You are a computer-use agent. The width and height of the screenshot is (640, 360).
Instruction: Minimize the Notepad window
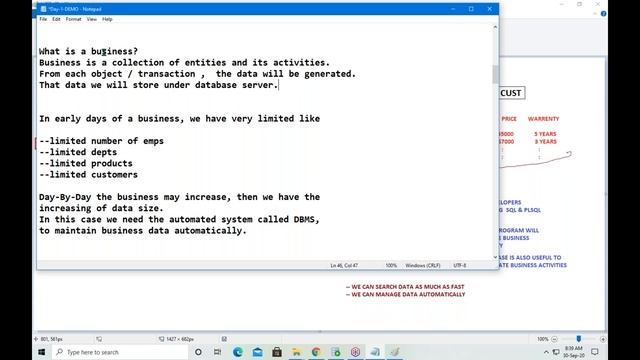[453, 9]
